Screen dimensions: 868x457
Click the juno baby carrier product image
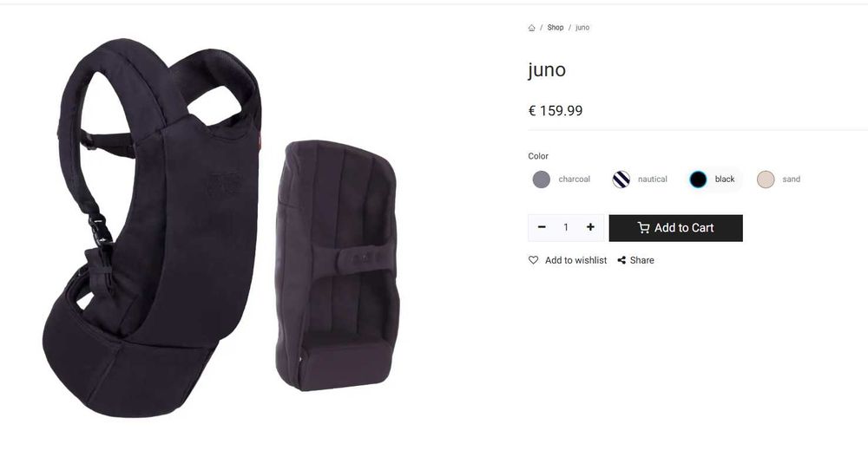(x=221, y=230)
